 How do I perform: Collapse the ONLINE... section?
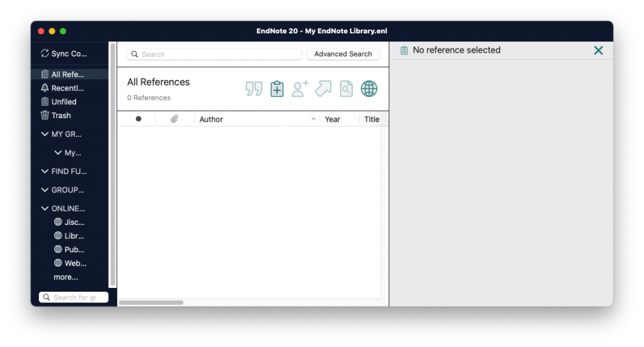(x=45, y=208)
